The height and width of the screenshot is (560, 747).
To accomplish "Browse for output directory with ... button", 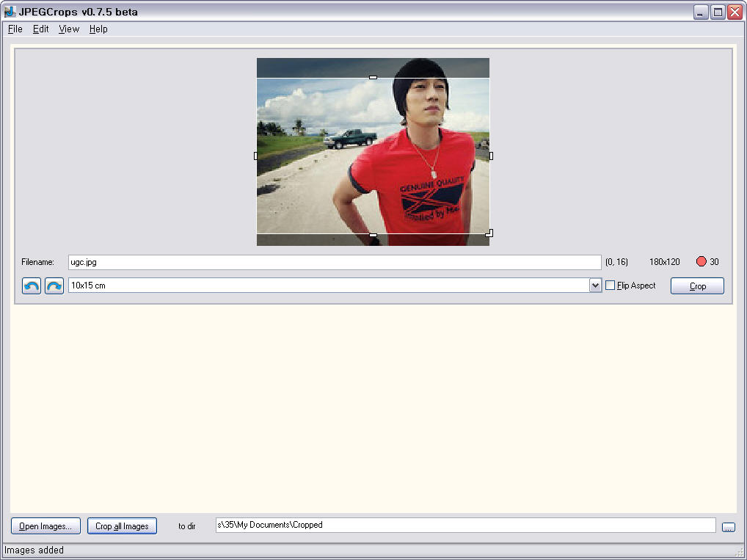I will coord(729,527).
